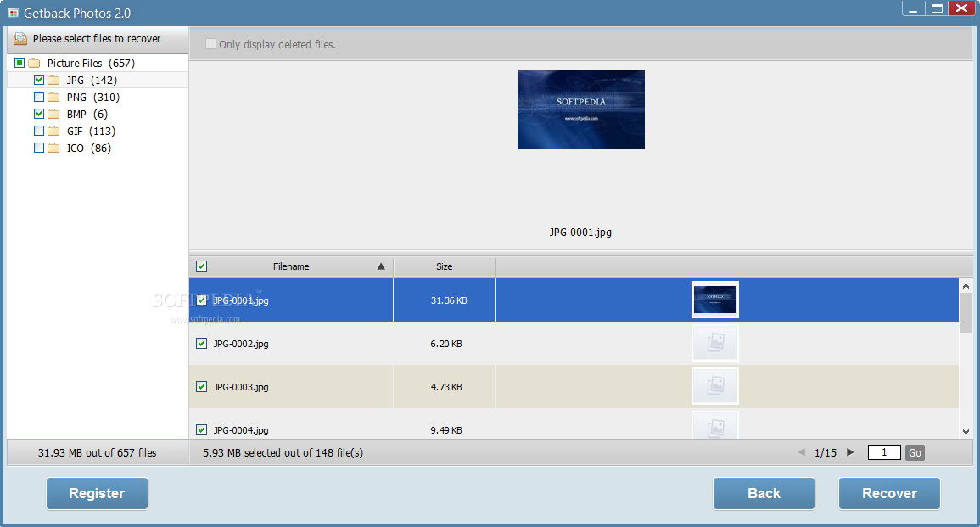Click the PNG folder icon
Image resolution: width=980 pixels, height=527 pixels.
53,97
